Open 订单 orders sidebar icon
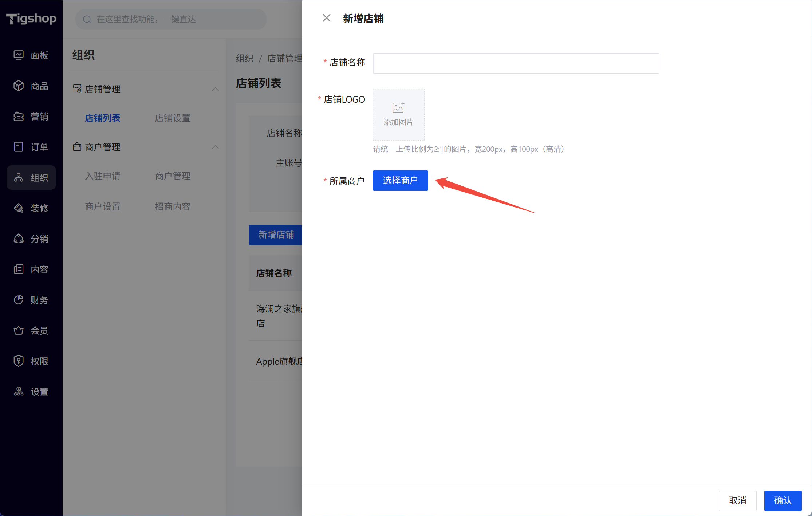This screenshot has height=516, width=812. (x=19, y=147)
